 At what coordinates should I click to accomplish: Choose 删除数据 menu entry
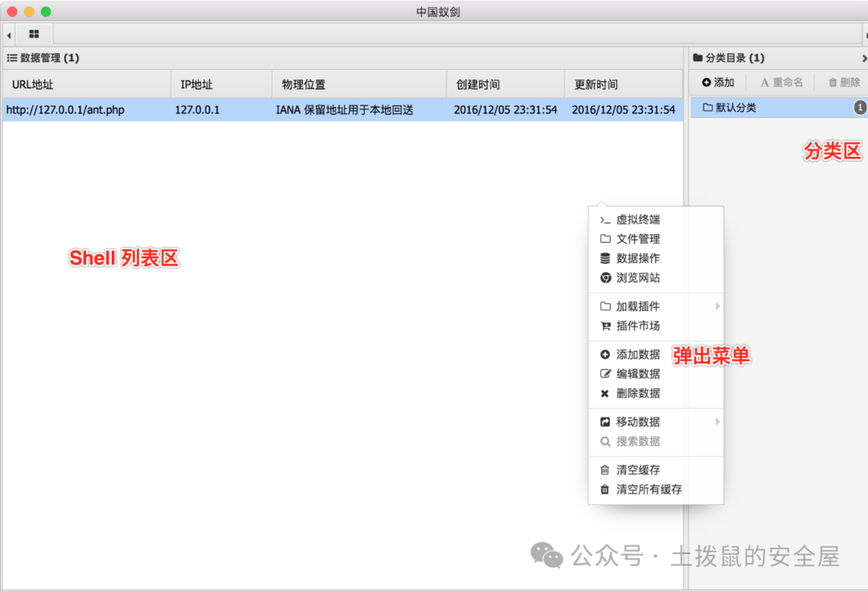point(656,393)
